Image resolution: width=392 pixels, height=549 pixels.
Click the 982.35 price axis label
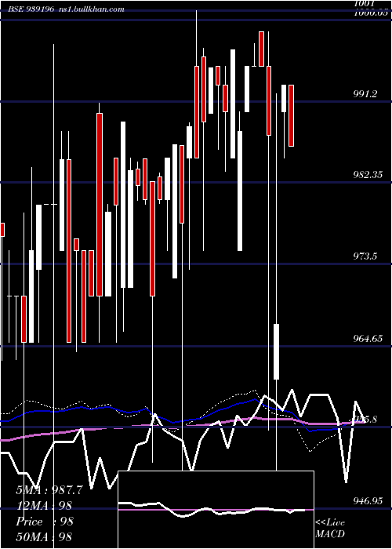coord(368,175)
